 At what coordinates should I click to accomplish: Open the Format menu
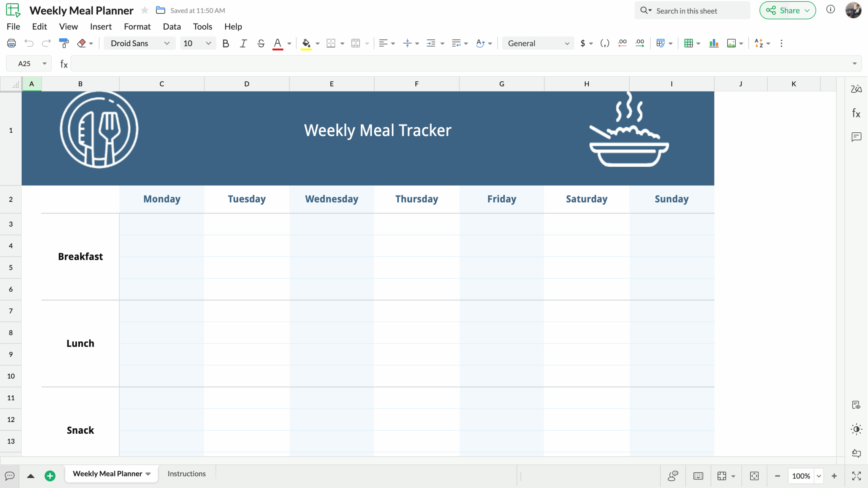pyautogui.click(x=137, y=26)
